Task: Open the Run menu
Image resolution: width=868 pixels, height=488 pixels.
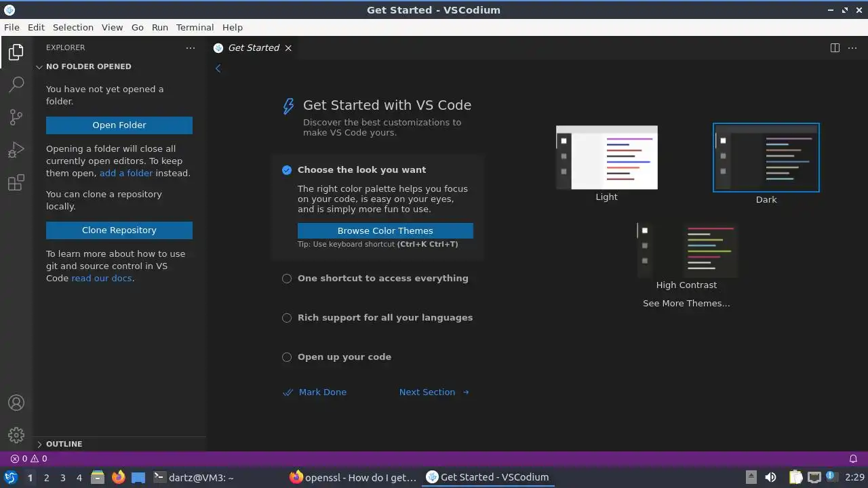Action: (x=160, y=28)
